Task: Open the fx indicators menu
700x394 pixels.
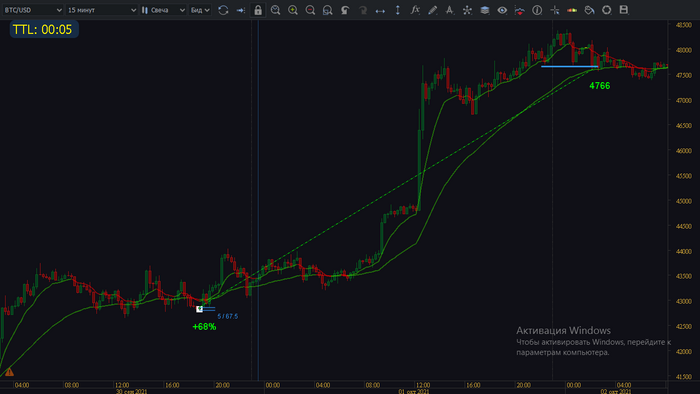Action: pos(415,10)
